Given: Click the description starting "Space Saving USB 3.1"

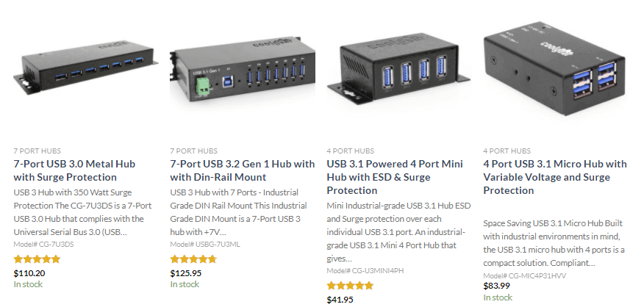Looking at the screenshot, I should pyautogui.click(x=555, y=243).
